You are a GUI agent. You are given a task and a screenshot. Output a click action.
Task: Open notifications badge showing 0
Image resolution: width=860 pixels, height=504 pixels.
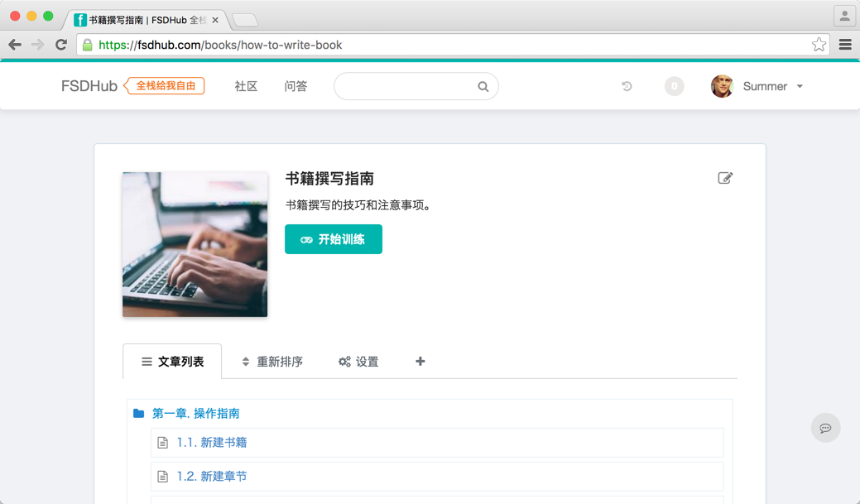(x=674, y=86)
